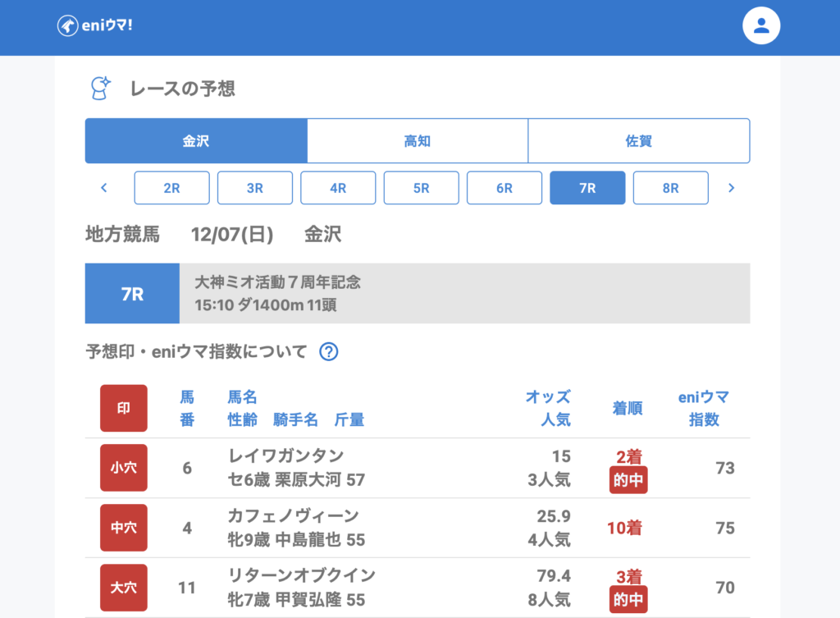Select race 5R
Viewport: 840px width, 618px height.
click(x=421, y=188)
